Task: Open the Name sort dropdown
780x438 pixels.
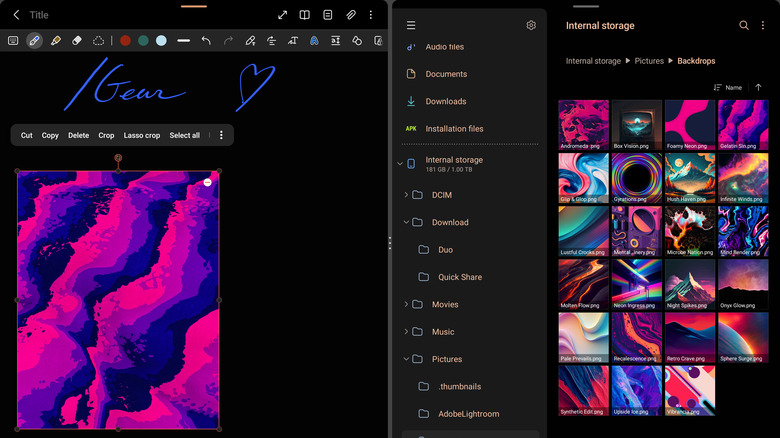Action: [x=728, y=88]
